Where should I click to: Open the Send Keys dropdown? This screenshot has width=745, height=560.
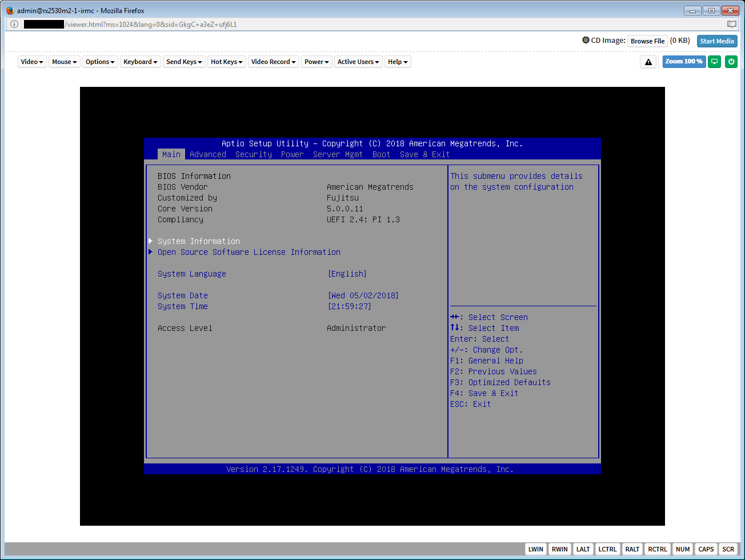(x=183, y=62)
